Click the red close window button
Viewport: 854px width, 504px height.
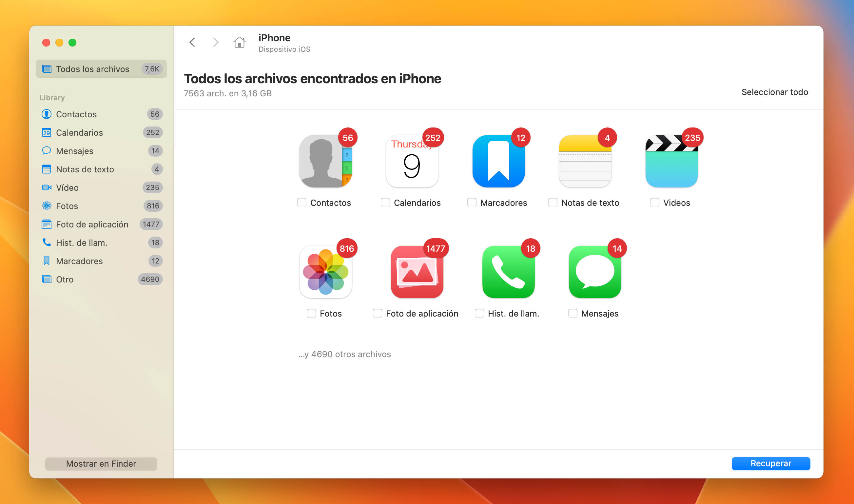[x=46, y=43]
